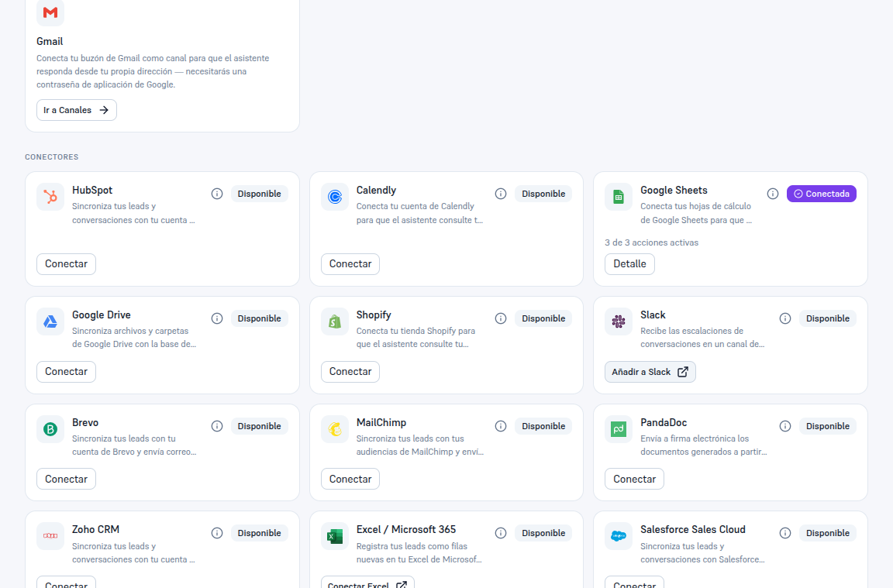
Task: Open Shopify info icon
Action: [501, 318]
